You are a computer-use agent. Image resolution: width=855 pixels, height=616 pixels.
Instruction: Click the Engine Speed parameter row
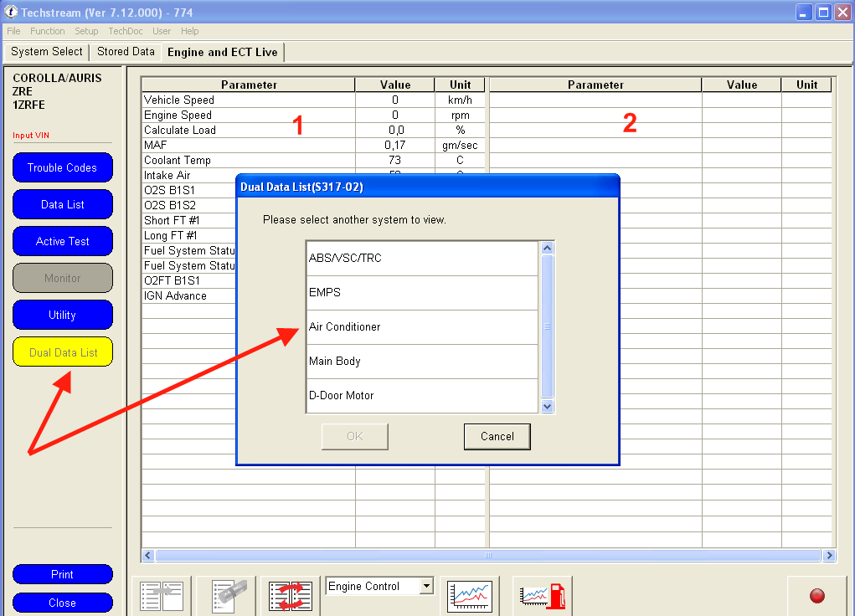[313, 115]
